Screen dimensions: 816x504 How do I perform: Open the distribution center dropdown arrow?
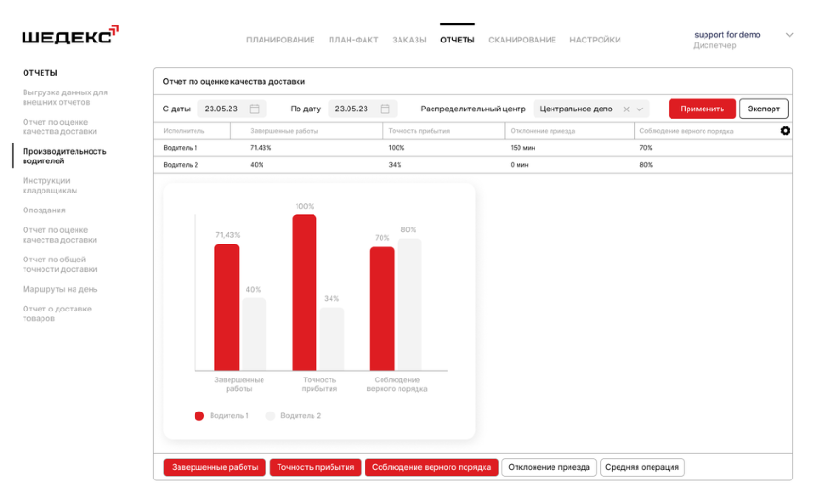coord(640,109)
